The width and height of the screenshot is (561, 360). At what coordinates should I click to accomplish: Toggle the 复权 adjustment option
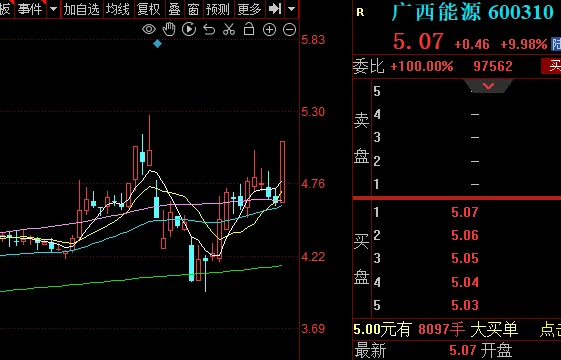(x=148, y=9)
